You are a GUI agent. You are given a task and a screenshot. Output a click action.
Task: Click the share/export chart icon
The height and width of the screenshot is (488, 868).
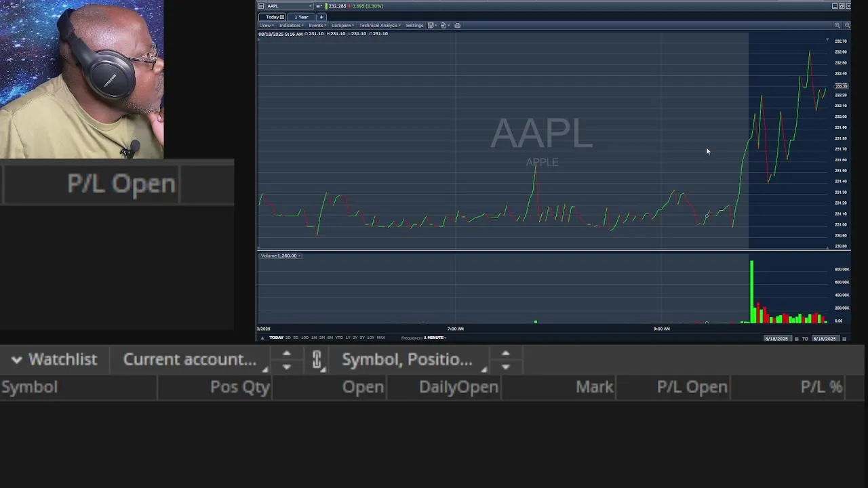pyautogui.click(x=444, y=26)
